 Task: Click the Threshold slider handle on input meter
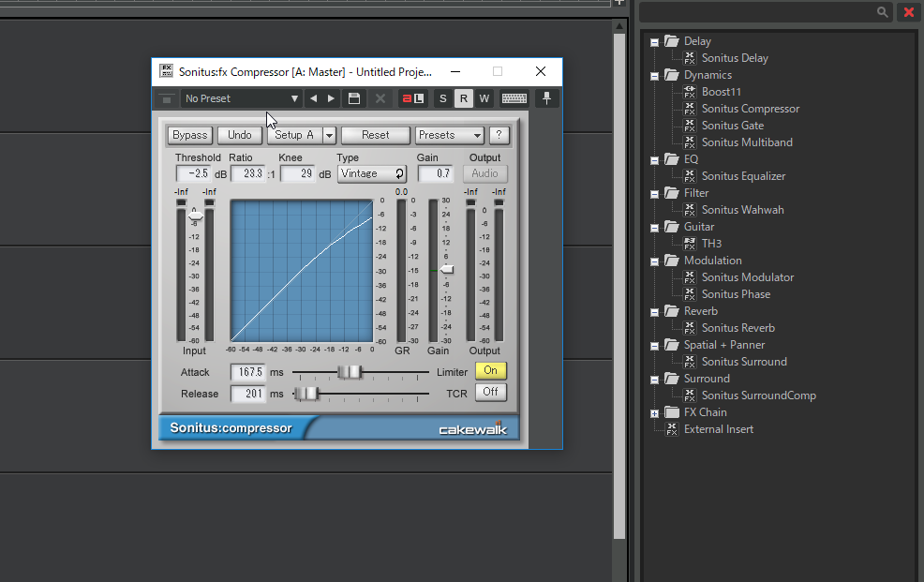tap(196, 216)
